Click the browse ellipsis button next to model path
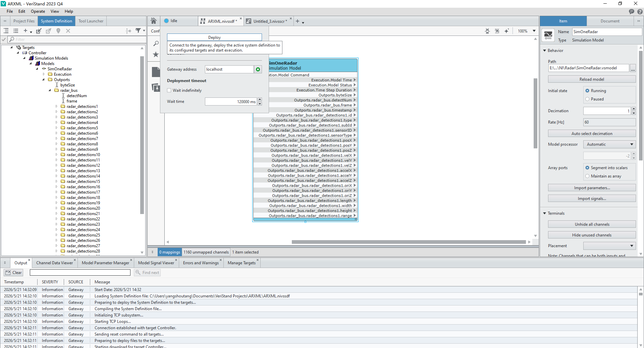Screen dimensions: 644x348 click(x=633, y=68)
